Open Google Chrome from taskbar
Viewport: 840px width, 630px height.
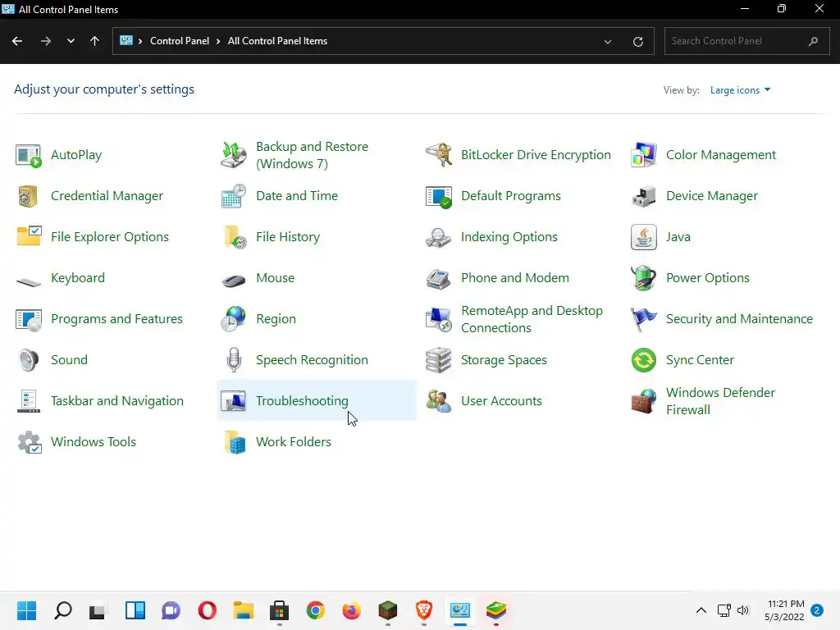pos(316,610)
